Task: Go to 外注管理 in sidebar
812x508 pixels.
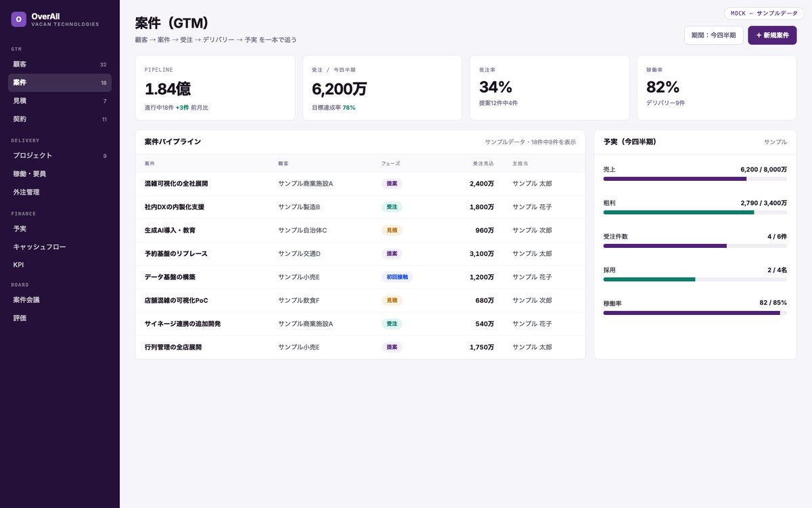Action: [60, 192]
